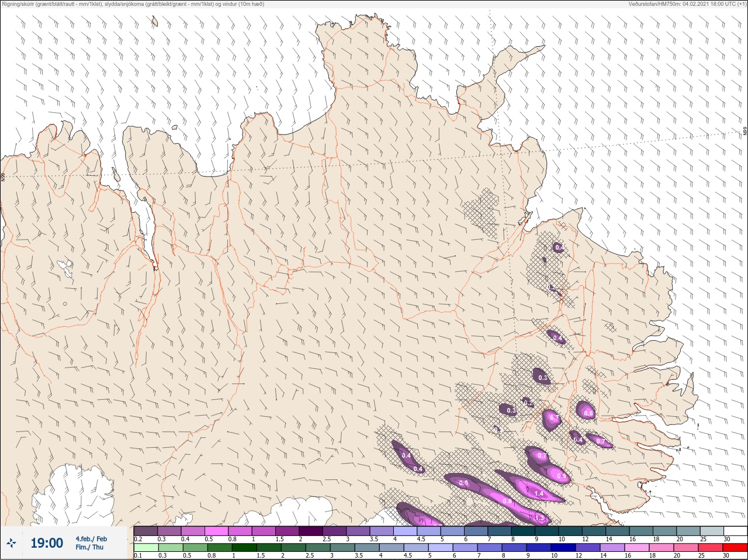Image resolution: width=748 pixels, height=560 pixels.
Task: Select the 19:00 forecast time label
Action: (47, 543)
